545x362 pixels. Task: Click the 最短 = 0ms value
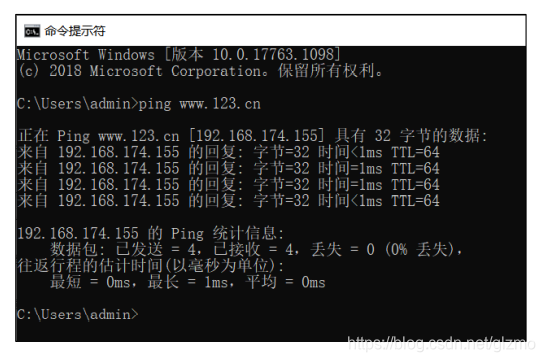(x=90, y=282)
